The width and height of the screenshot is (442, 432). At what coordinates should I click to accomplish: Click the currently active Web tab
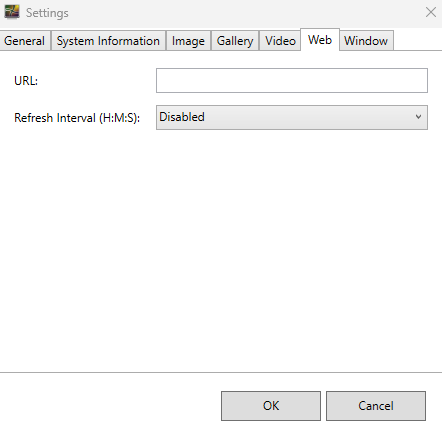[320, 40]
